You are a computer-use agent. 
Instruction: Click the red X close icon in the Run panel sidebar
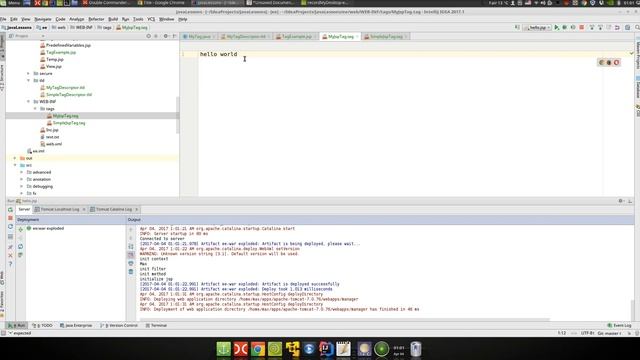10,256
